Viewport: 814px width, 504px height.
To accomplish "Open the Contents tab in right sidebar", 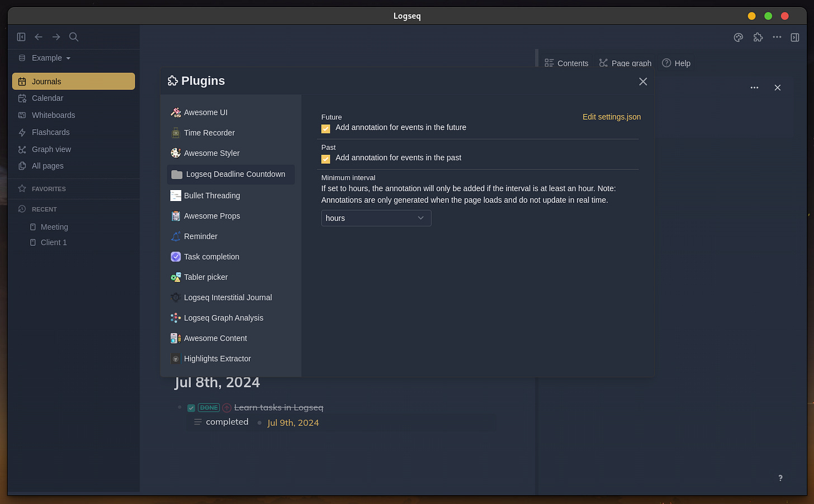I will click(566, 63).
